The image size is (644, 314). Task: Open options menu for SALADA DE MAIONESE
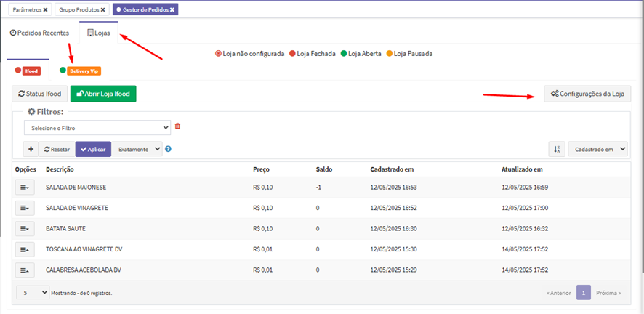[x=25, y=187]
